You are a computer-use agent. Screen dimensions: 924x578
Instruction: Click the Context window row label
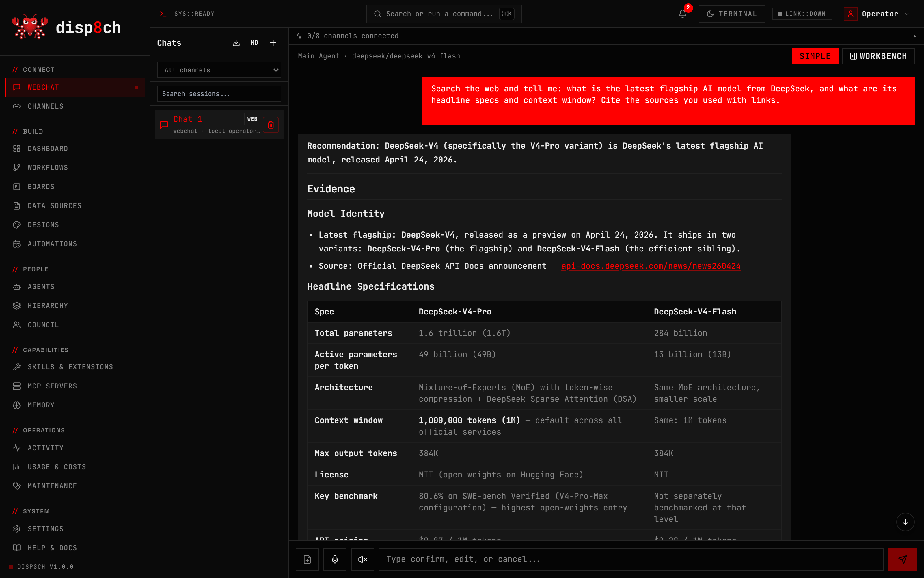(349, 420)
